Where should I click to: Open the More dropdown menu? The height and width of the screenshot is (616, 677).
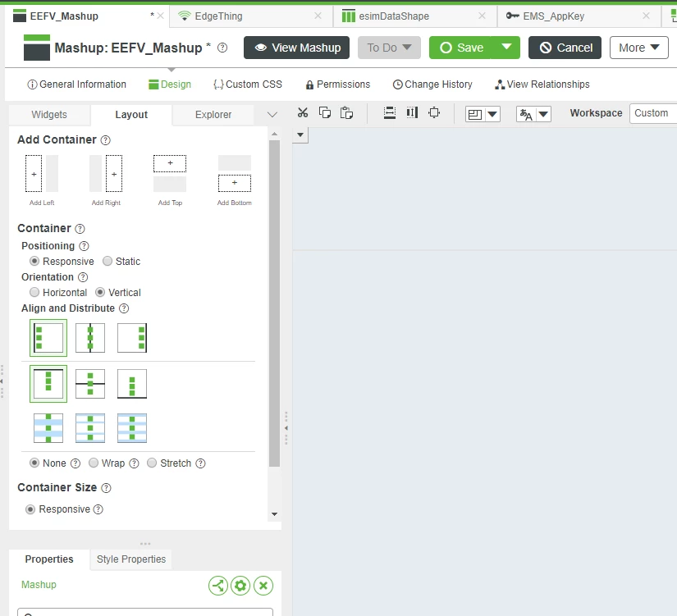tap(639, 48)
